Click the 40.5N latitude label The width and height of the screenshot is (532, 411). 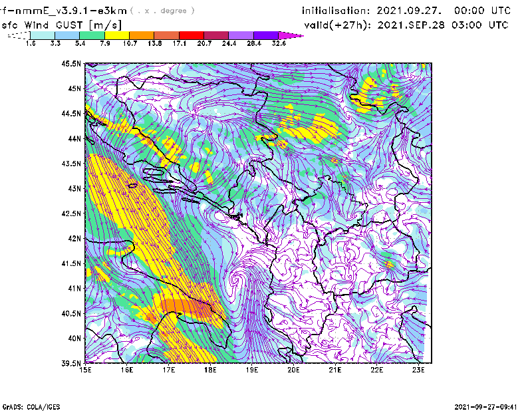click(71, 313)
